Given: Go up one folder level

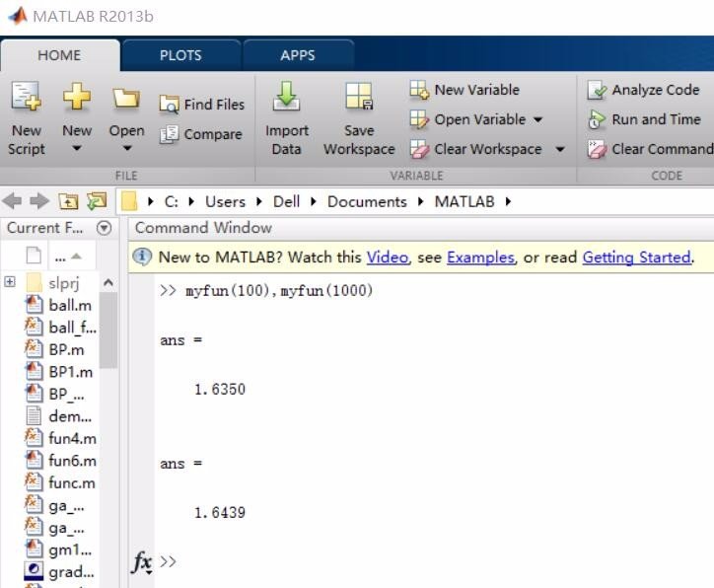Looking at the screenshot, I should point(68,201).
